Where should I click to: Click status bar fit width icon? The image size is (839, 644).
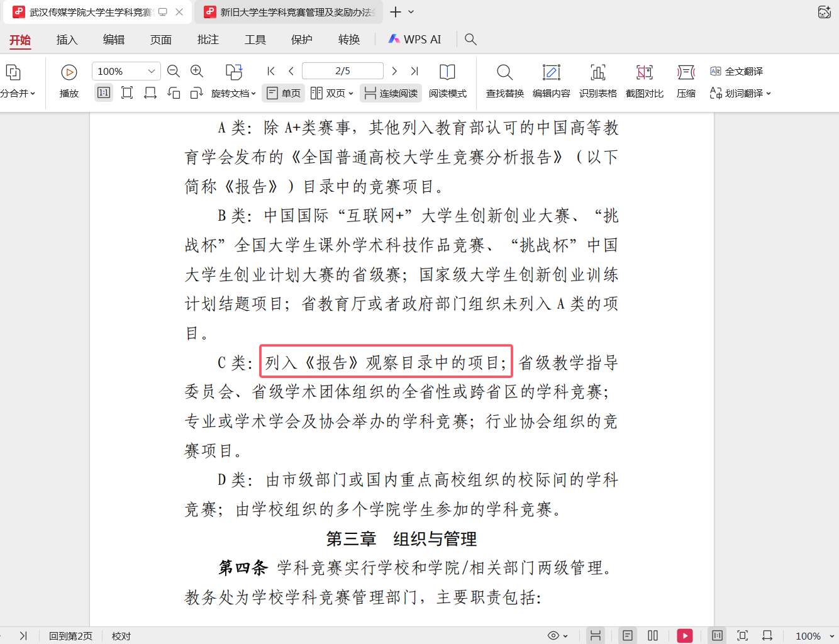[767, 636]
